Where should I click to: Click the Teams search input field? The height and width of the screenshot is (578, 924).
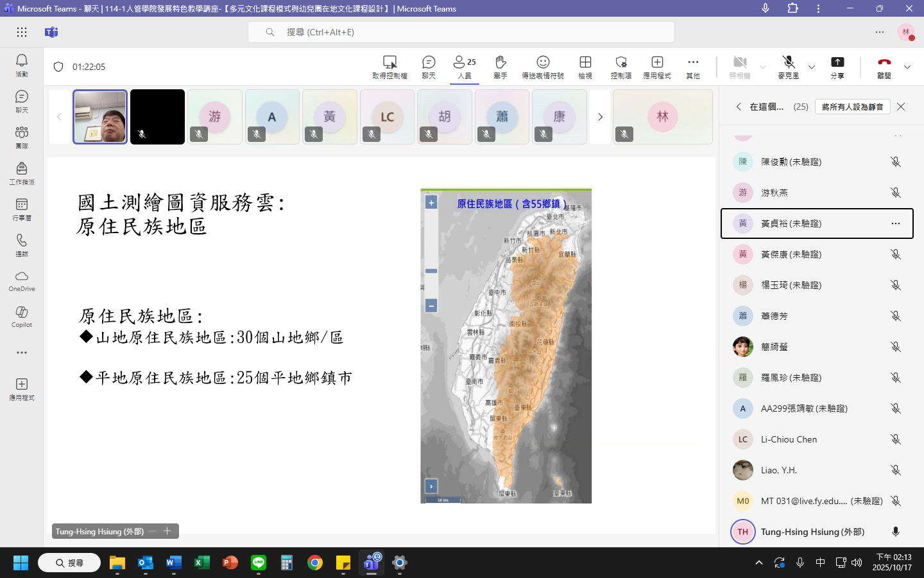point(461,32)
